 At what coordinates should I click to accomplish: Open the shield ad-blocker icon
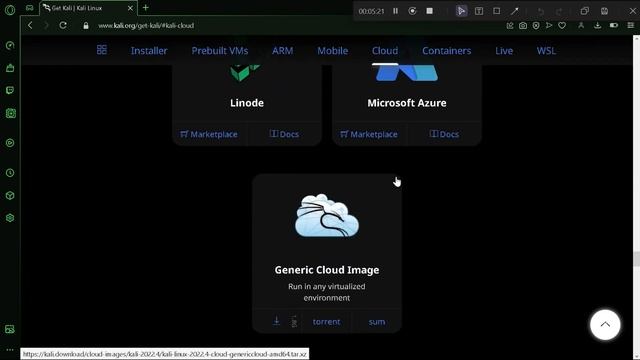[x=536, y=25]
